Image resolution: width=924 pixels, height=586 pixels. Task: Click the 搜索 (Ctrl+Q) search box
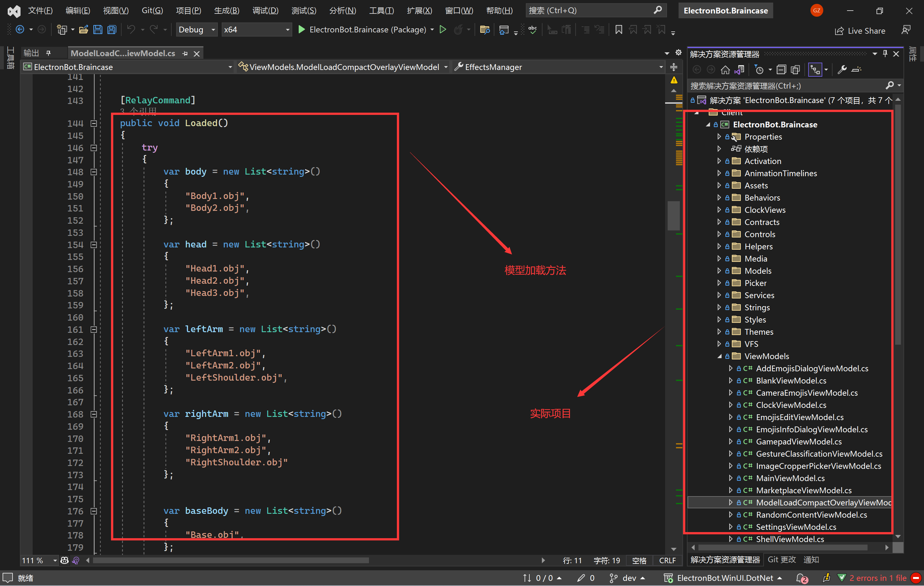point(596,10)
